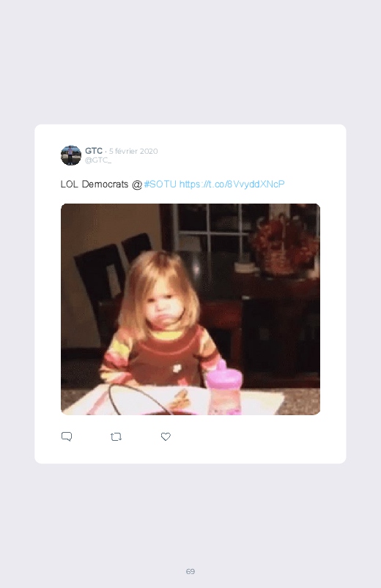Open the #SOTU hashtag
This screenshot has height=588, width=381.
(160, 184)
